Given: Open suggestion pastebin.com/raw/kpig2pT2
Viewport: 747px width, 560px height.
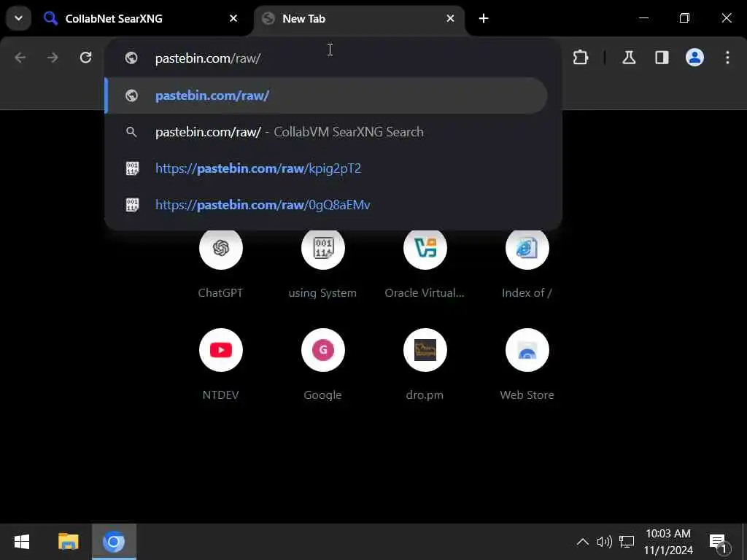Looking at the screenshot, I should click(x=326, y=168).
